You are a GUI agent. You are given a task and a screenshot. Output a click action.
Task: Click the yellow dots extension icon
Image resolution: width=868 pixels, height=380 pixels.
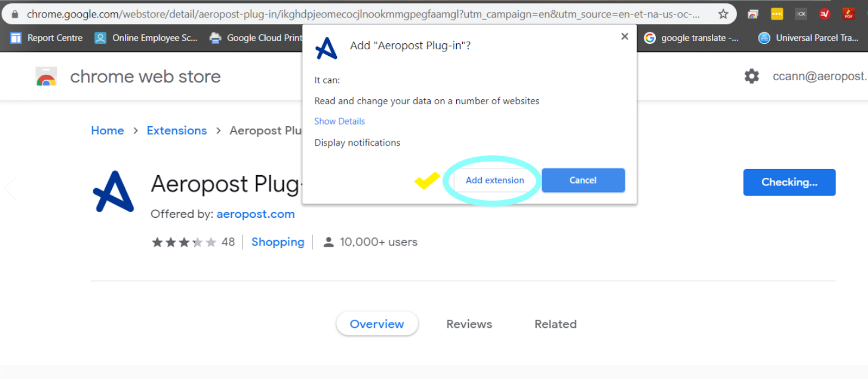[777, 14]
